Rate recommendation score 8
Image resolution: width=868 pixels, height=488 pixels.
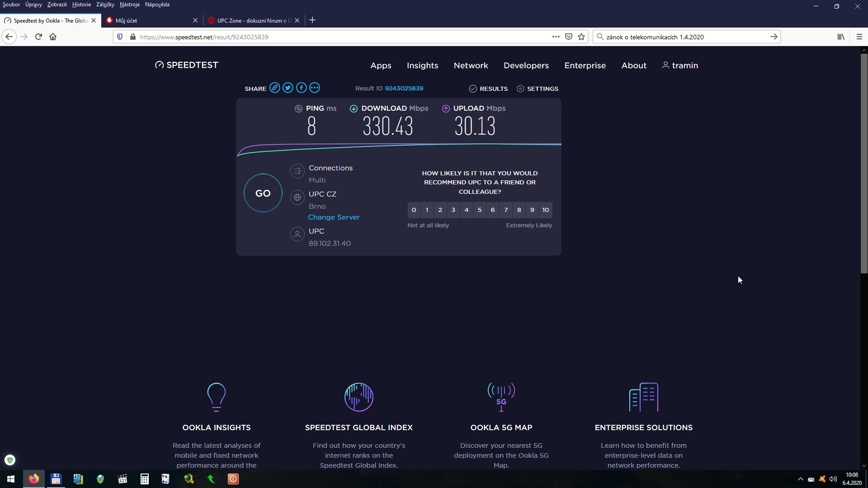[519, 210]
